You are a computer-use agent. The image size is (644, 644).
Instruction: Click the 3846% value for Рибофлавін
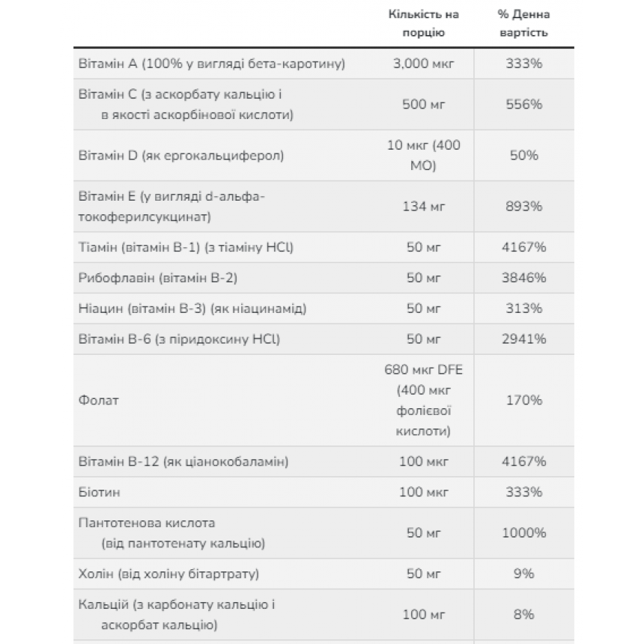pyautogui.click(x=523, y=278)
